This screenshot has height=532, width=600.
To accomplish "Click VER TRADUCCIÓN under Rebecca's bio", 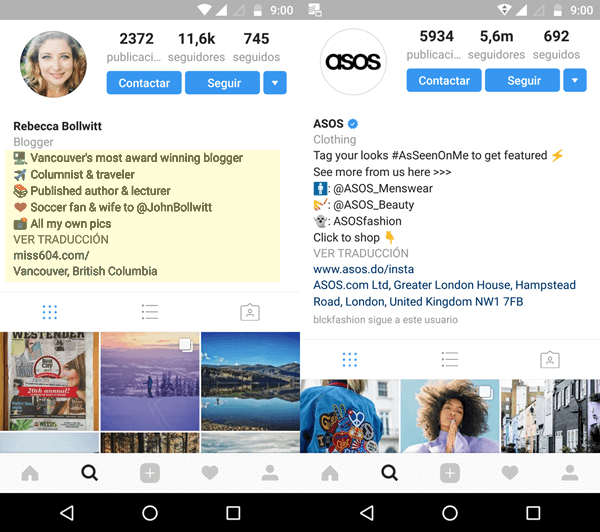I will click(x=61, y=239).
